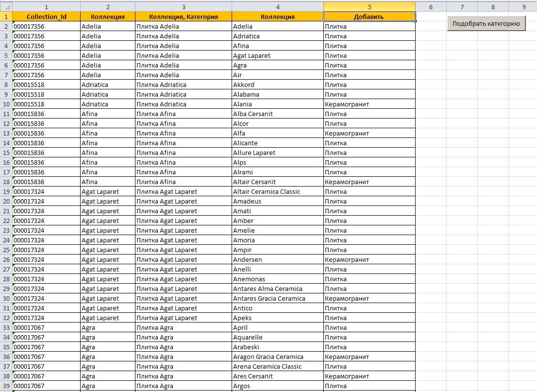Click the "Ampir" cell

pos(278,250)
